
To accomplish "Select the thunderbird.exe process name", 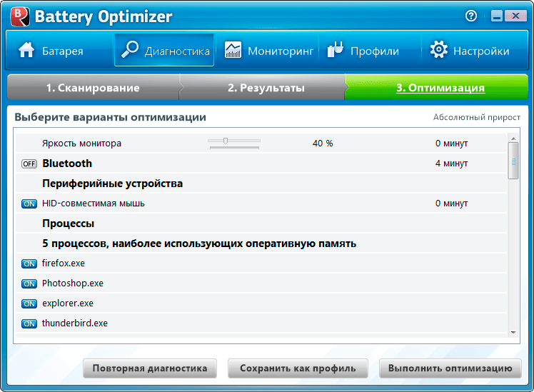I will (x=74, y=323).
